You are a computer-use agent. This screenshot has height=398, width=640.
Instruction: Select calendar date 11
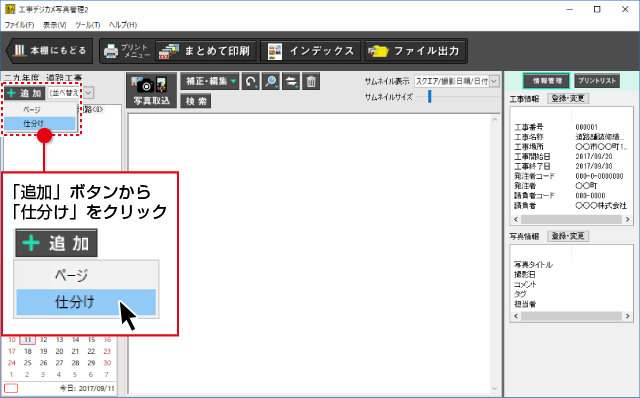coord(27,340)
